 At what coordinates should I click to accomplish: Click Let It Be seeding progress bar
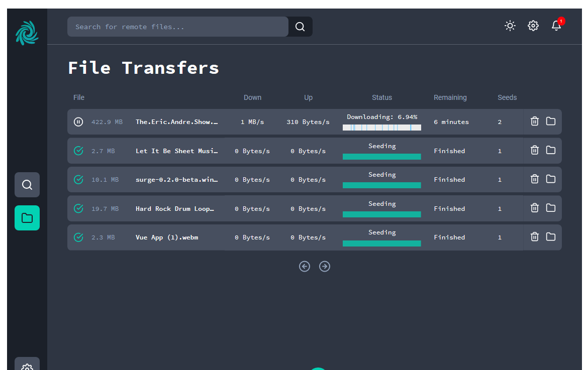pos(382,157)
